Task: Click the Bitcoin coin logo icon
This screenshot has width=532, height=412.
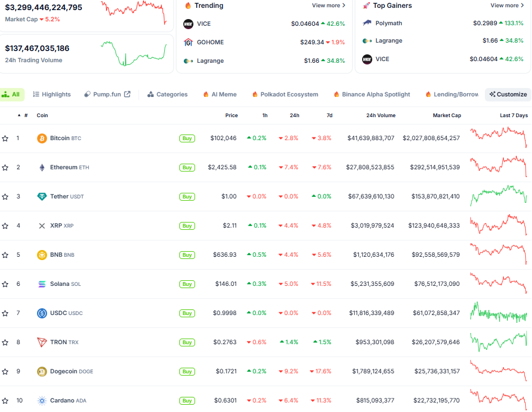Action: 42,138
